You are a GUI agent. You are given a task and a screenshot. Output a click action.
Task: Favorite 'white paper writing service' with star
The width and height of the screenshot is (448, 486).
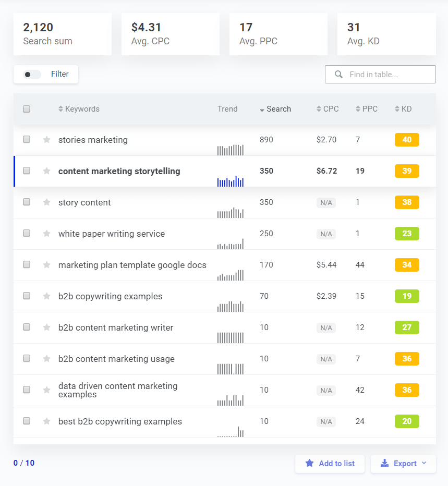coord(47,234)
